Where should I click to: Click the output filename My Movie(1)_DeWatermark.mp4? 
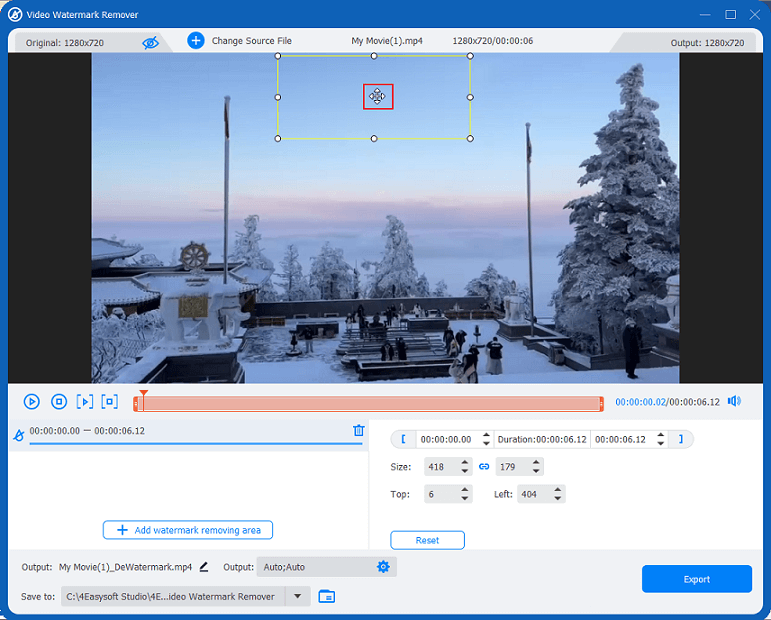coord(125,567)
